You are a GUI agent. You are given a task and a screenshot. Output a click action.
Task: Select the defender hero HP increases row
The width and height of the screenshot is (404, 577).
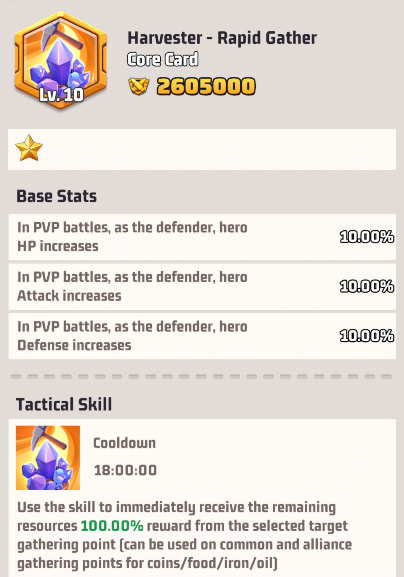click(202, 237)
